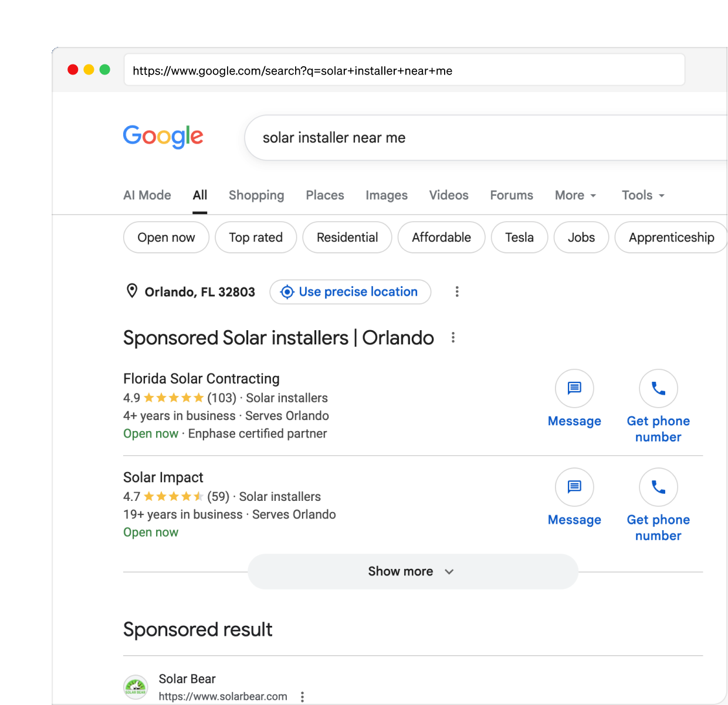Viewport: 728px width, 705px height.
Task: Click the Sponsored result heading
Action: point(198,629)
